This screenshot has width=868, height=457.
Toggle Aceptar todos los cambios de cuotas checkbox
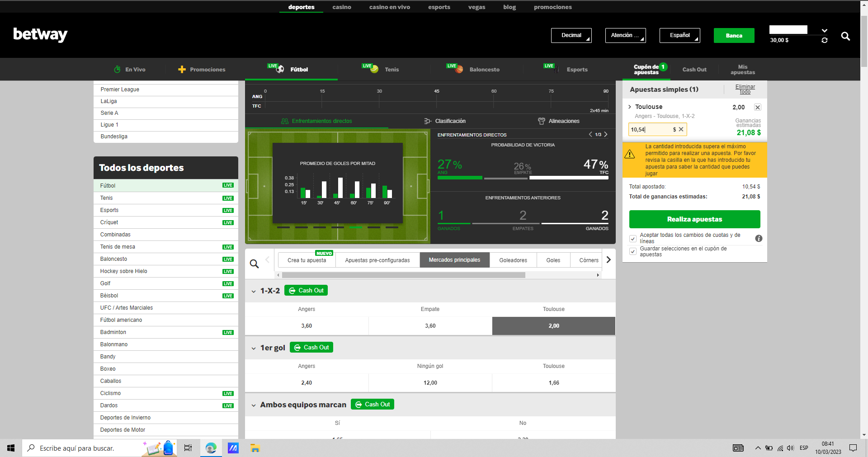tap(633, 238)
